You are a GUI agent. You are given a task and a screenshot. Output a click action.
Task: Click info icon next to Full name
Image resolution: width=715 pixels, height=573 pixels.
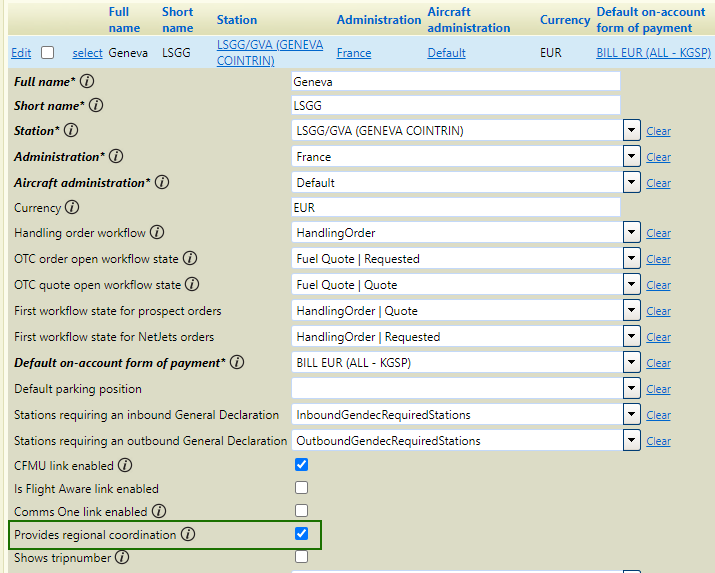(x=87, y=81)
